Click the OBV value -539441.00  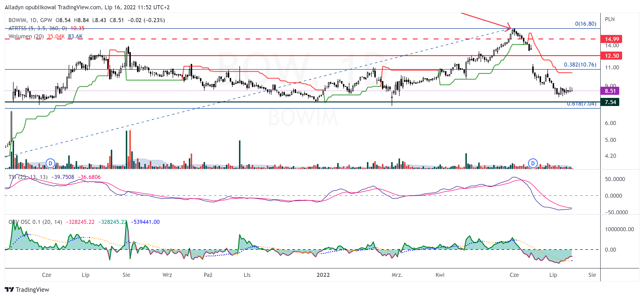tap(145, 222)
